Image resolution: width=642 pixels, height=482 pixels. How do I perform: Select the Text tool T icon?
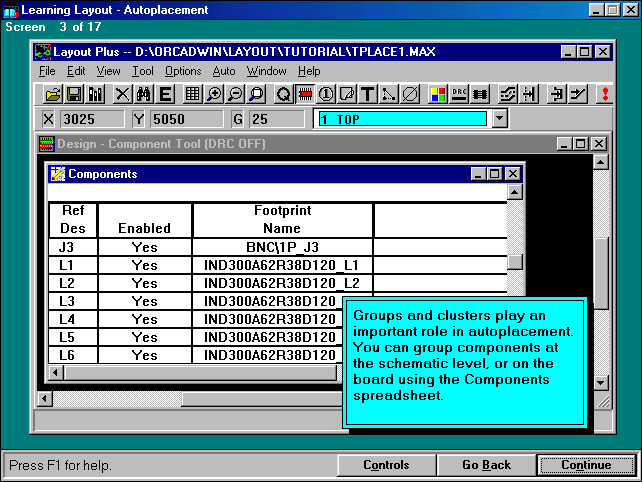tap(367, 94)
